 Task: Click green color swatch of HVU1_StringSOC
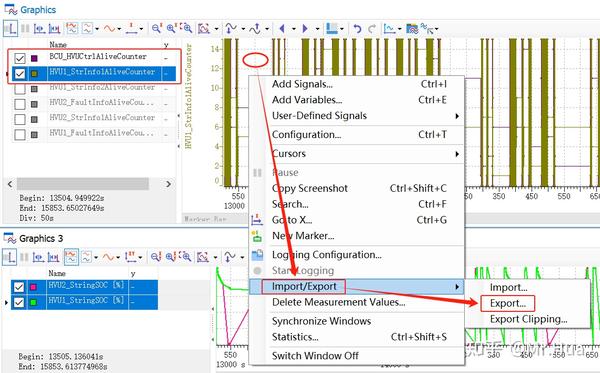pyautogui.click(x=33, y=302)
